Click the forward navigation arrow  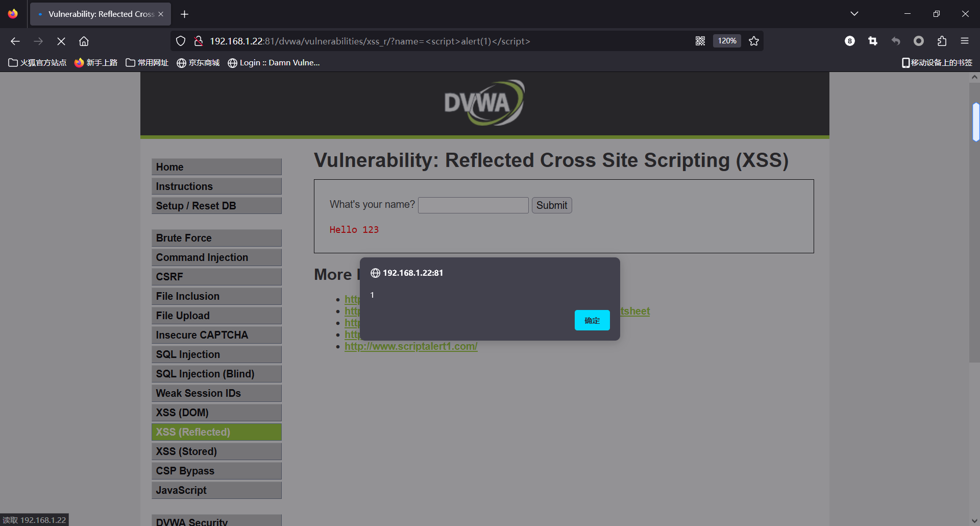[38, 41]
